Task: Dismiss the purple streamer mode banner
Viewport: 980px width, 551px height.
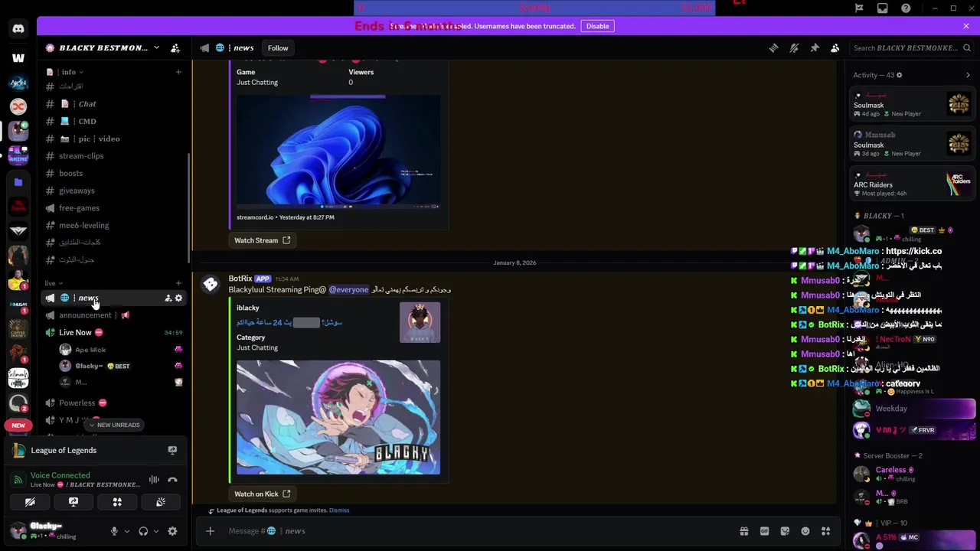Action: click(966, 26)
